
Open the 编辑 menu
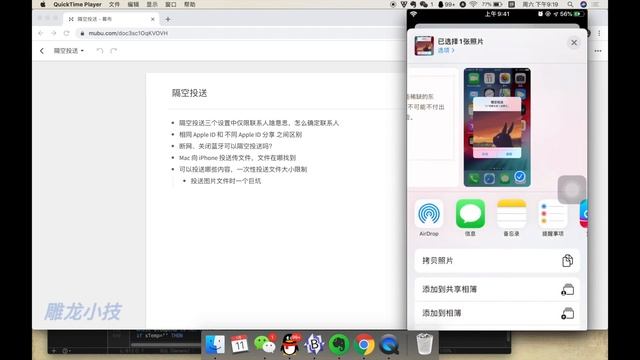pos(133,4)
